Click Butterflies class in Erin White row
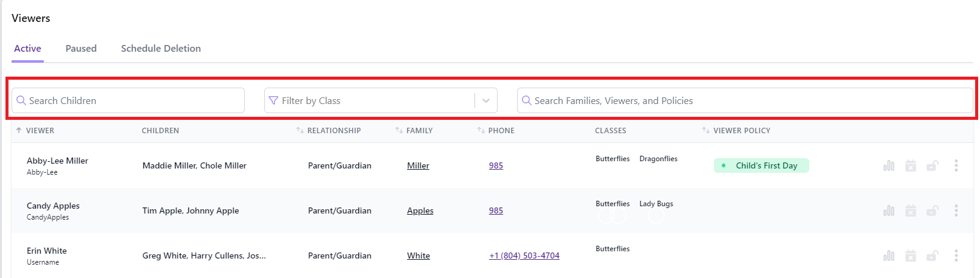Screen dimensions: 980x278 pyautogui.click(x=612, y=249)
